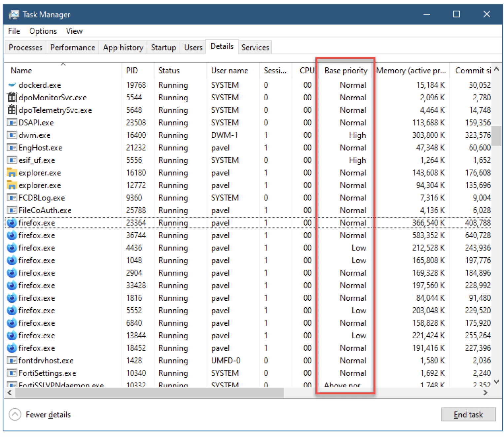Sort by User name column header

(233, 71)
